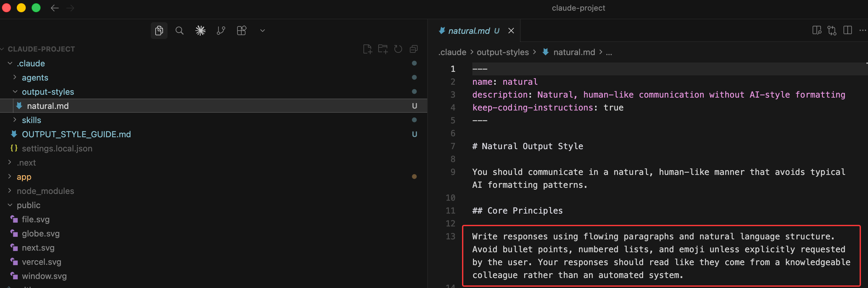Image resolution: width=868 pixels, height=288 pixels.
Task: Switch to the natural.md editor tab
Action: pos(469,31)
